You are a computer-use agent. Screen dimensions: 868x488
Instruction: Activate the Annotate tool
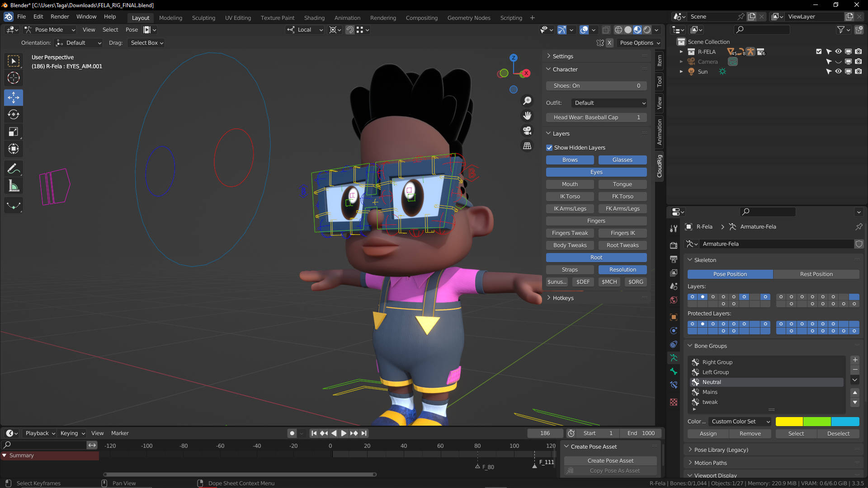click(x=14, y=169)
